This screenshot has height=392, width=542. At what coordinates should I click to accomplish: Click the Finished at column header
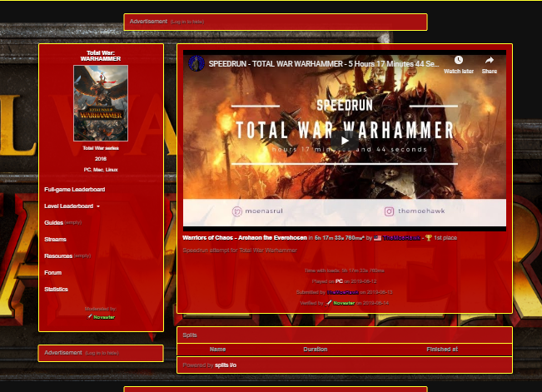pos(442,350)
